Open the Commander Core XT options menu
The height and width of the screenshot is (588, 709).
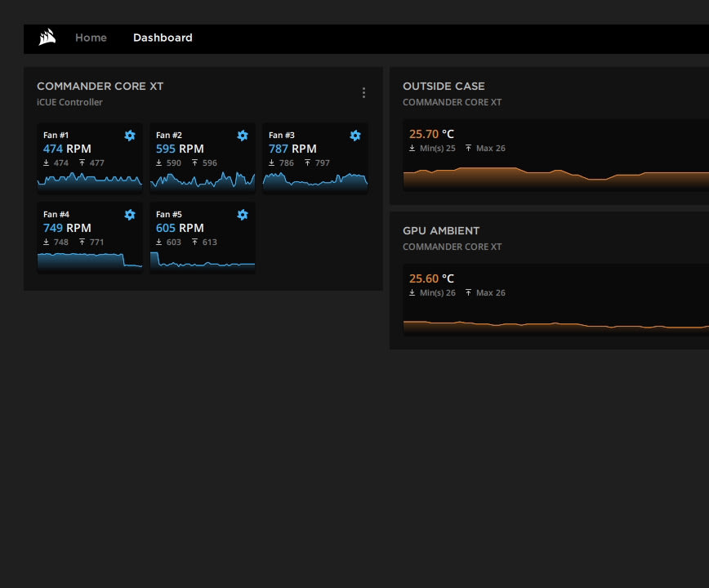364,92
